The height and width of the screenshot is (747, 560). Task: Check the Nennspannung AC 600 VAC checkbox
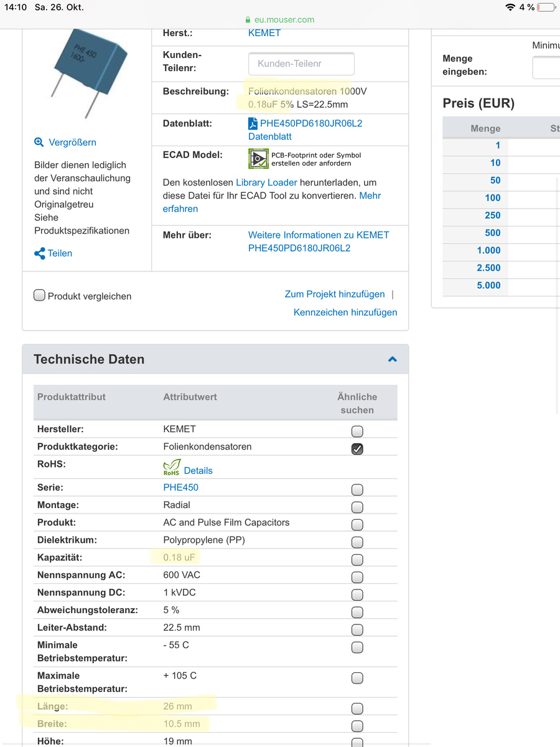coord(357,576)
